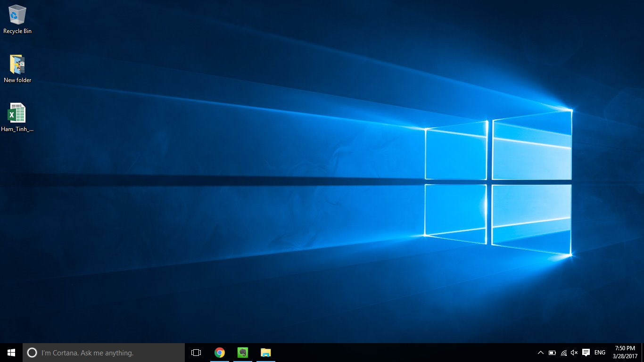644x362 pixels.
Task: Launch Google Chrome from the taskbar
Action: pos(219,352)
